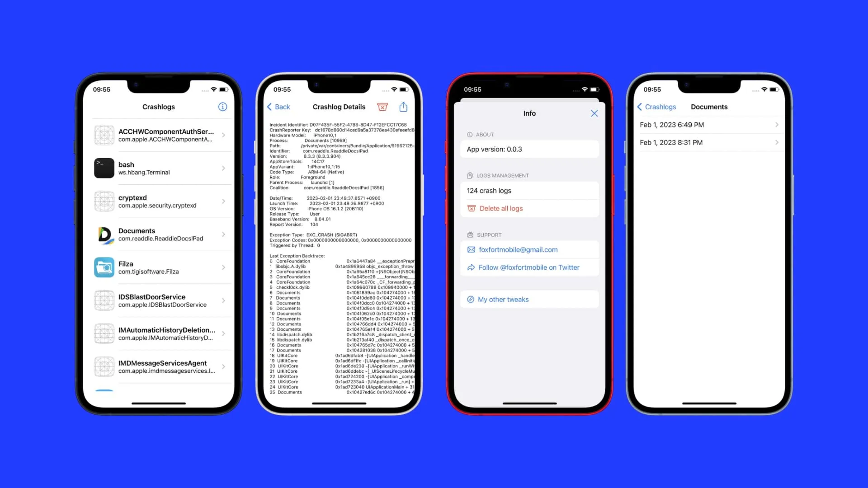Tap Delete all logs in Info panel
The width and height of the screenshot is (868, 488).
tap(501, 208)
